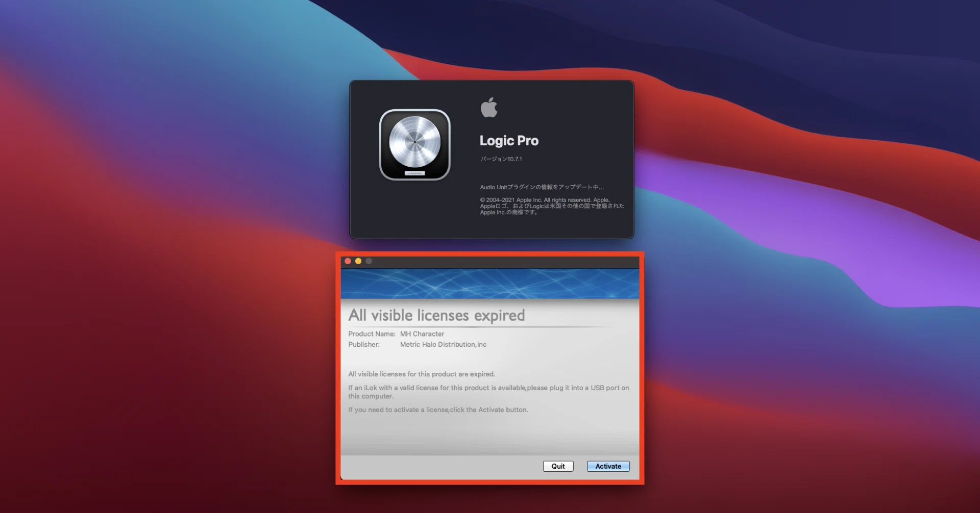Click the 'If an iLok with a valid license' message
Image resolution: width=980 pixels, height=513 pixels.
(488, 392)
